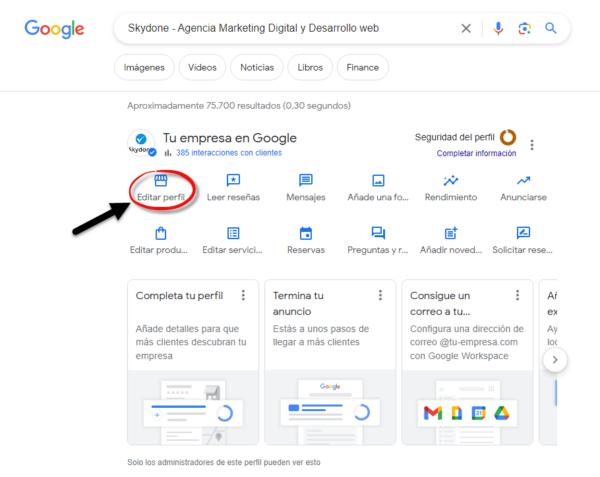Click Completa tu perfil illustration

point(193,408)
